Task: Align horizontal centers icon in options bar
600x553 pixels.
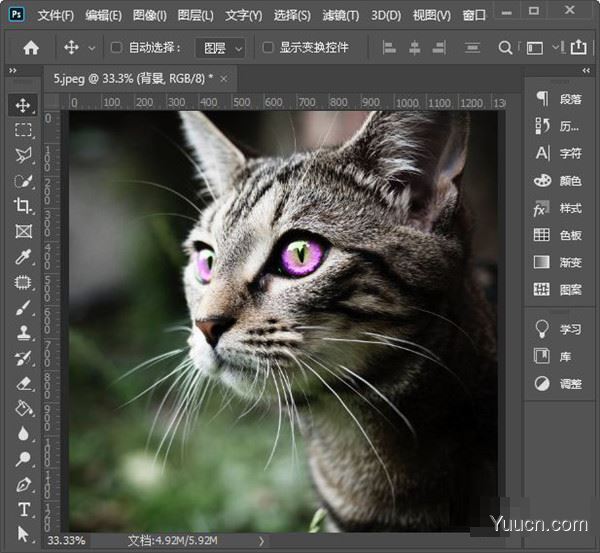Action: point(414,48)
